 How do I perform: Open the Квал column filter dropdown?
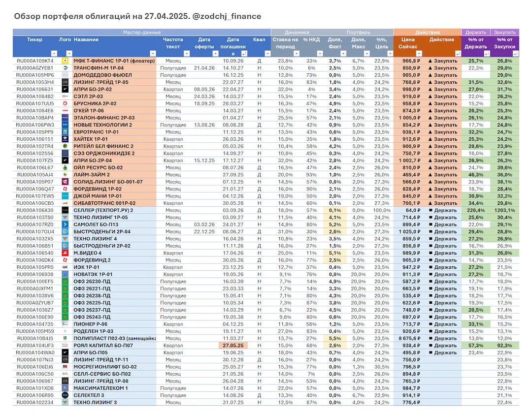click(x=267, y=54)
